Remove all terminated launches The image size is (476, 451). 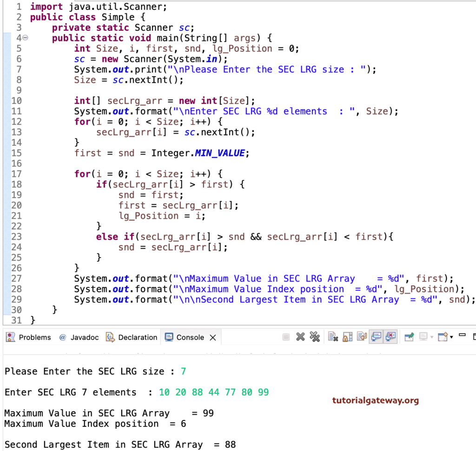[314, 337]
